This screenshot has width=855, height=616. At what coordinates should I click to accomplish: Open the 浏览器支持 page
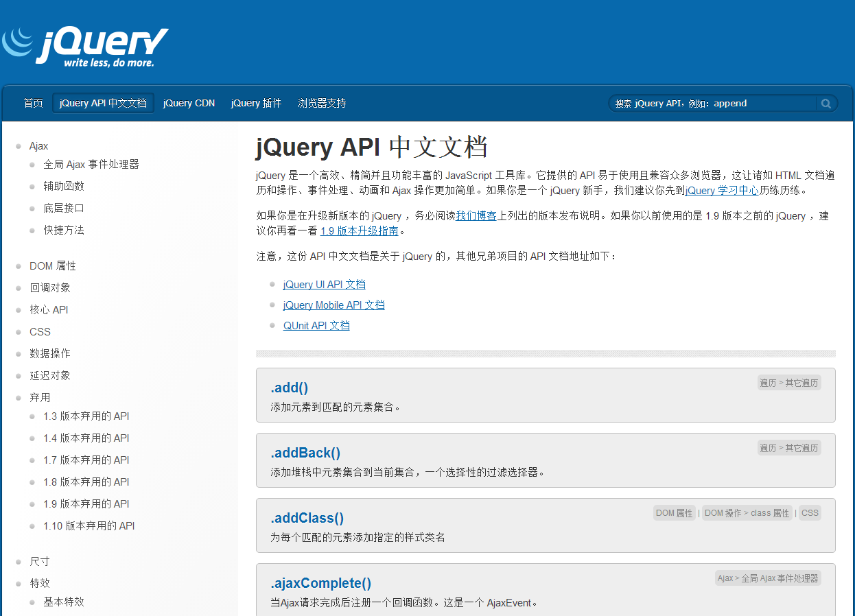[322, 103]
